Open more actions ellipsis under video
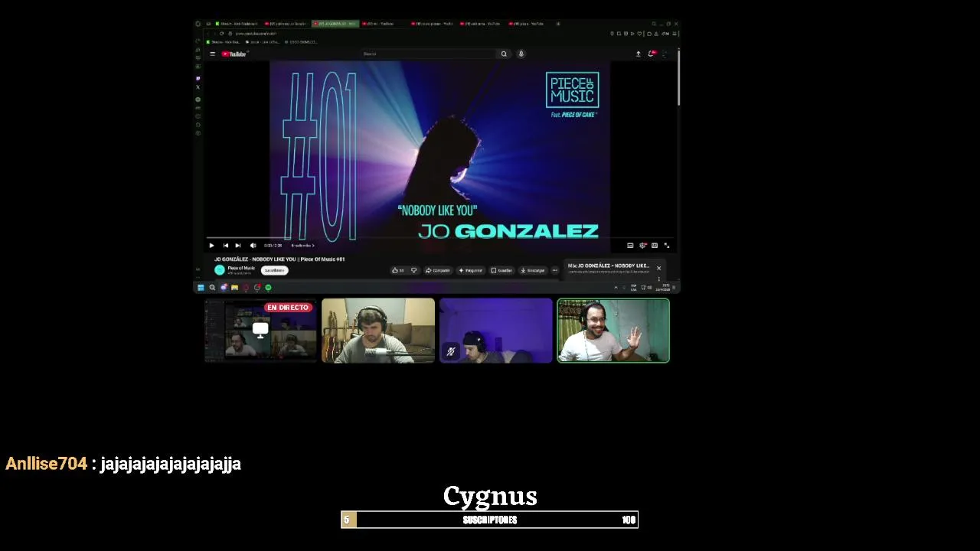 [x=555, y=270]
